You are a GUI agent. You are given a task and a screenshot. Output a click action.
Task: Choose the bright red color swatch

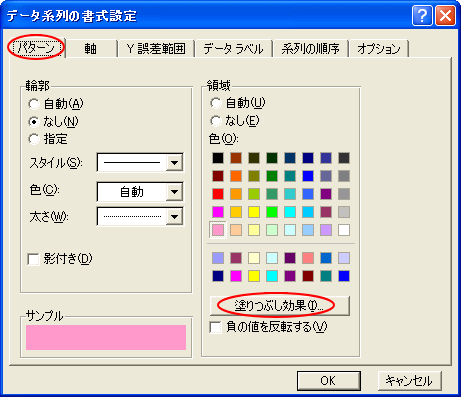coord(218,194)
